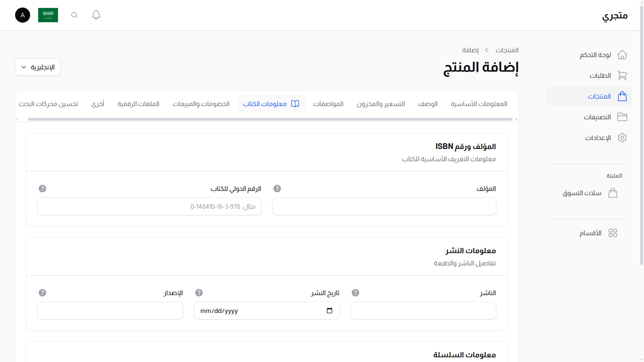Viewport: 644px width, 362px height.
Task: Open التصنيفات using the folder icon
Action: (622, 117)
